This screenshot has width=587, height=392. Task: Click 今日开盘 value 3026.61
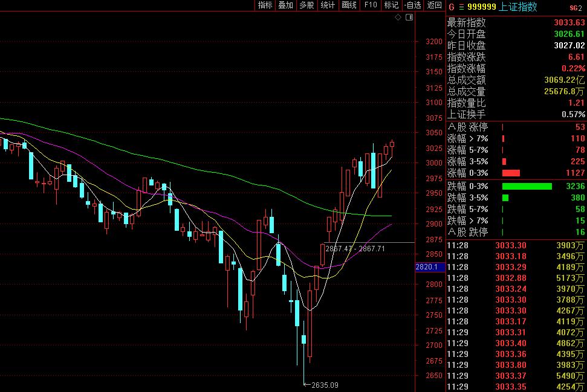[569, 34]
